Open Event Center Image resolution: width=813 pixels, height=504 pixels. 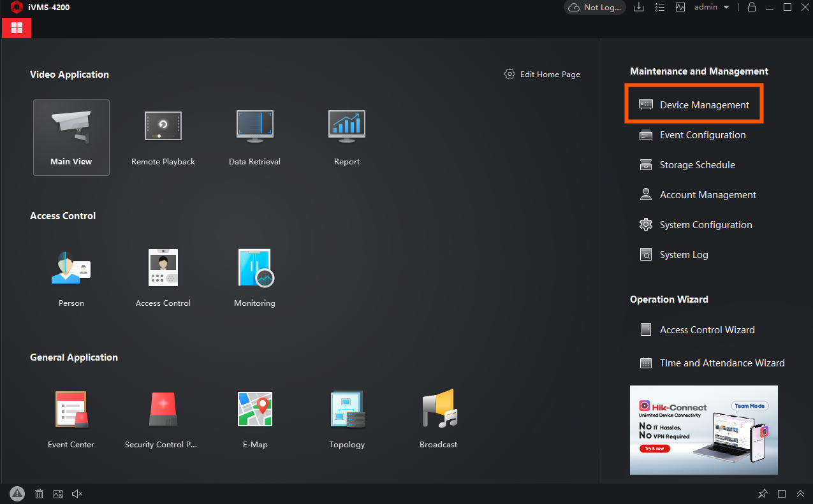(71, 420)
